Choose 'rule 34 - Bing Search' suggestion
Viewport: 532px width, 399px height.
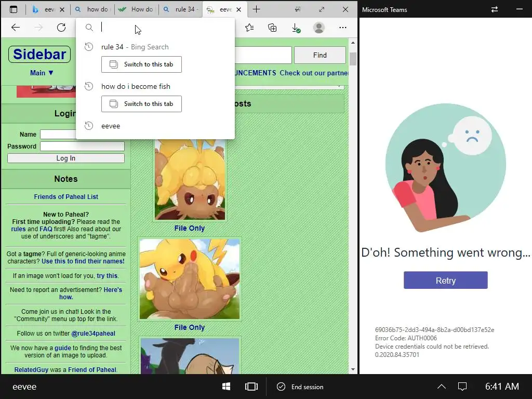[135, 47]
